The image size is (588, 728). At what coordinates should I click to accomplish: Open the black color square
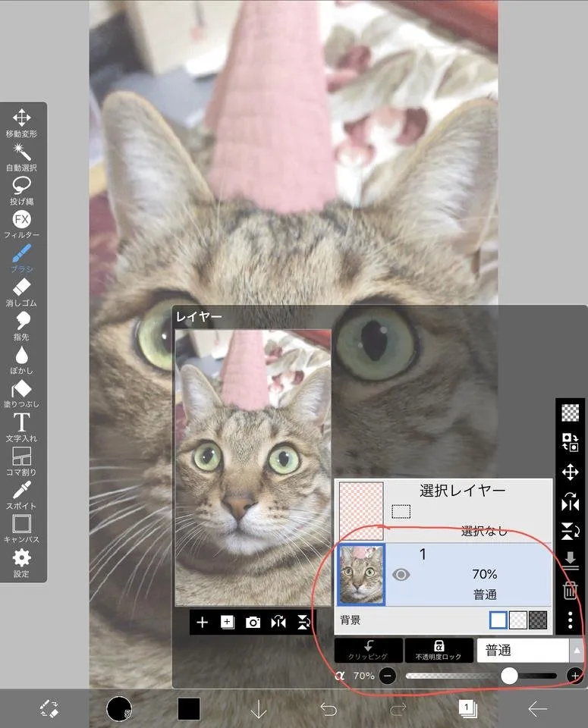tap(189, 709)
